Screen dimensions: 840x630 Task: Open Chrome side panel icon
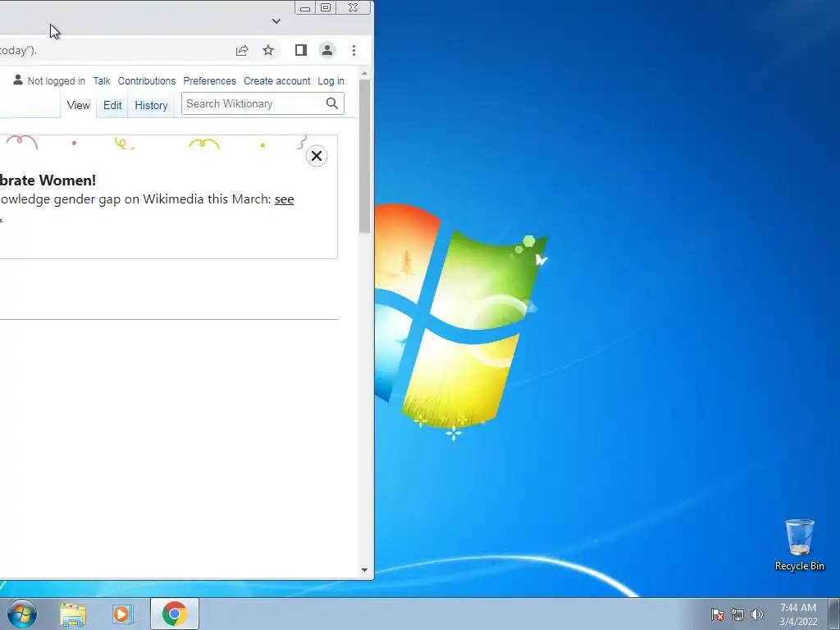point(301,50)
